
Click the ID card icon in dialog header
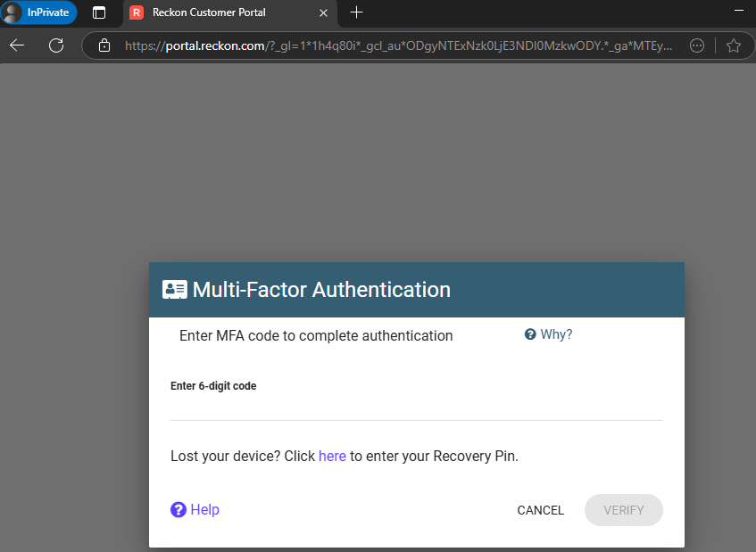coord(175,290)
